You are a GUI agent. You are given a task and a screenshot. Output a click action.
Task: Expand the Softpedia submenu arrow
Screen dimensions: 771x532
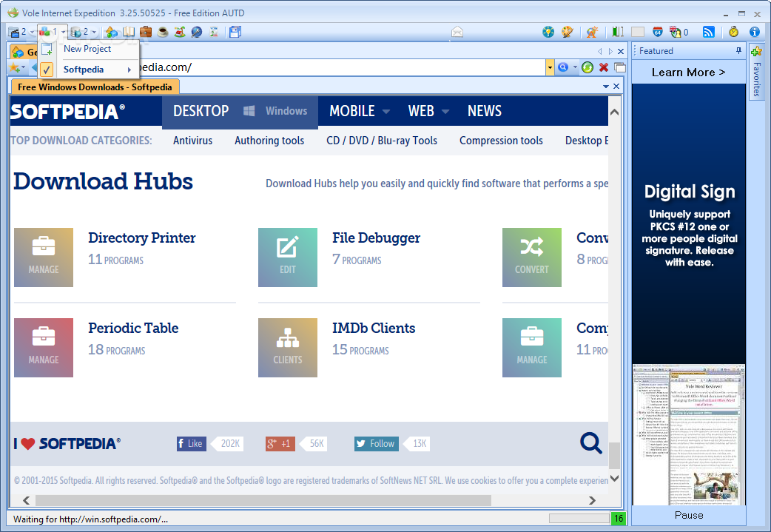(x=129, y=70)
